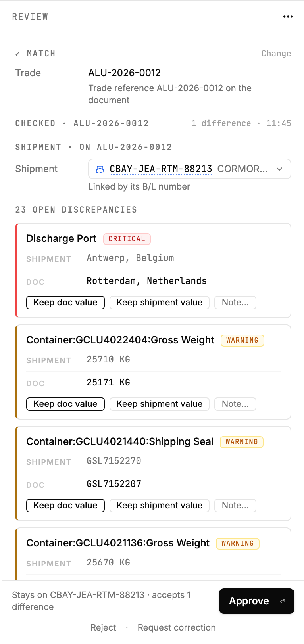The height and width of the screenshot is (644, 304).
Task: Open the CBAY-JEA-RTM-88213 shipment selector
Action: [x=190, y=169]
